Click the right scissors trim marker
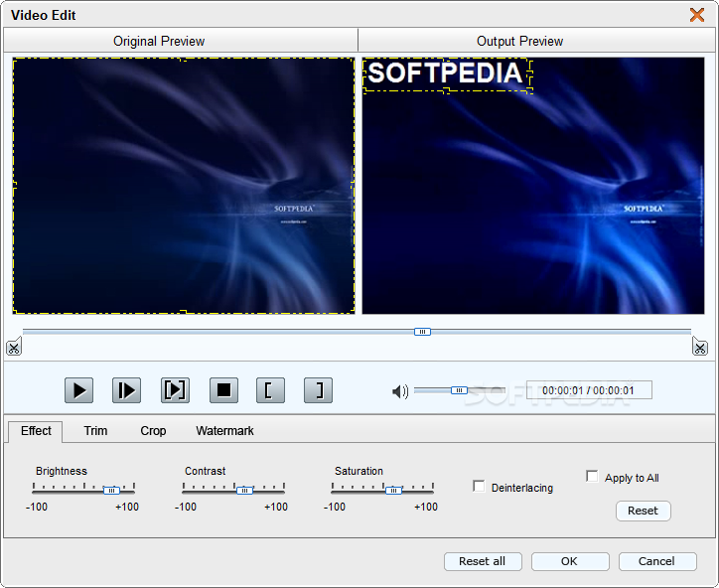Image resolution: width=719 pixels, height=588 pixels. coord(700,347)
